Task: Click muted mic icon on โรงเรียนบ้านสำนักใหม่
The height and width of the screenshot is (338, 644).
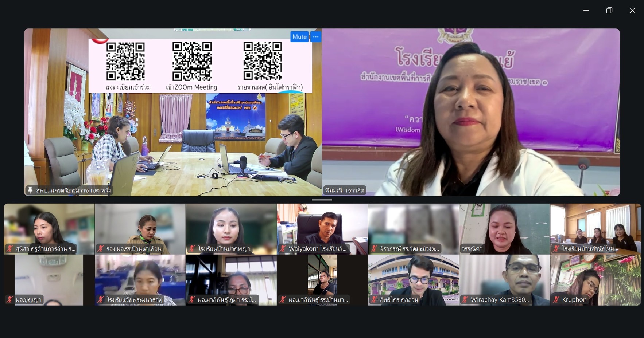Action: [556, 249]
